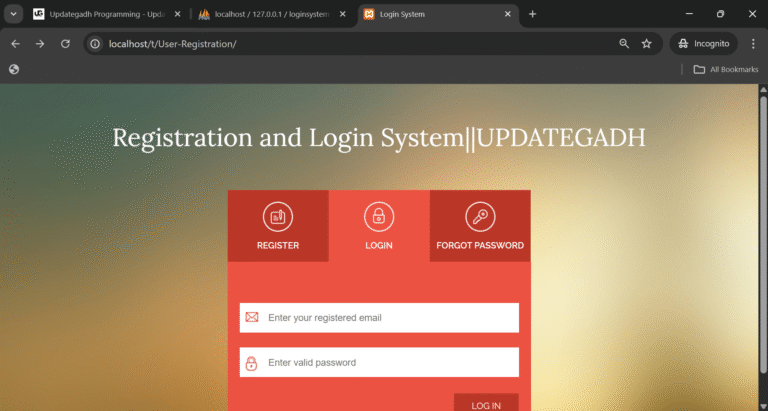Close the Login System tab

tap(508, 14)
